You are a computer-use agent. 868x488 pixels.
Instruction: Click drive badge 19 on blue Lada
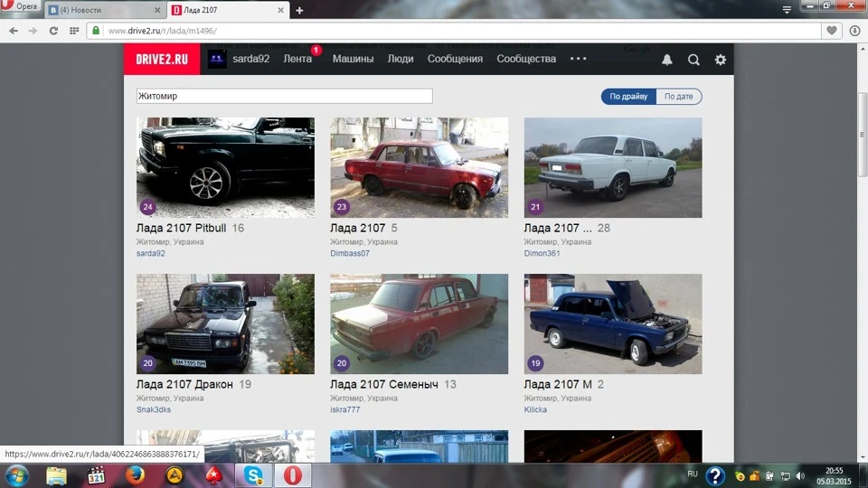click(x=535, y=363)
